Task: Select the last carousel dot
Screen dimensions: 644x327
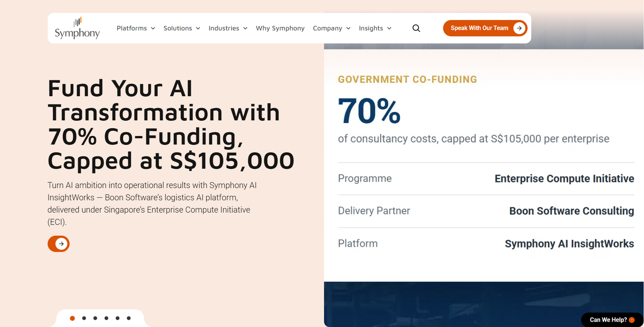Action: click(129, 318)
